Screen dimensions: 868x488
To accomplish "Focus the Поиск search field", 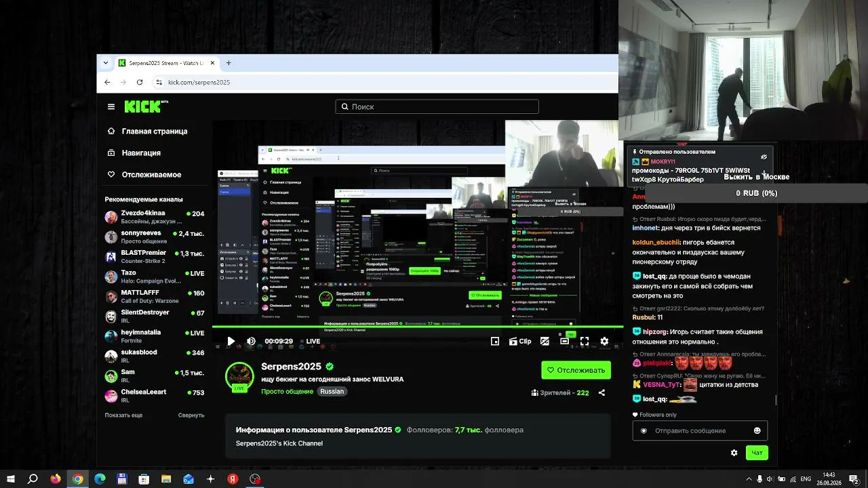I will click(437, 106).
